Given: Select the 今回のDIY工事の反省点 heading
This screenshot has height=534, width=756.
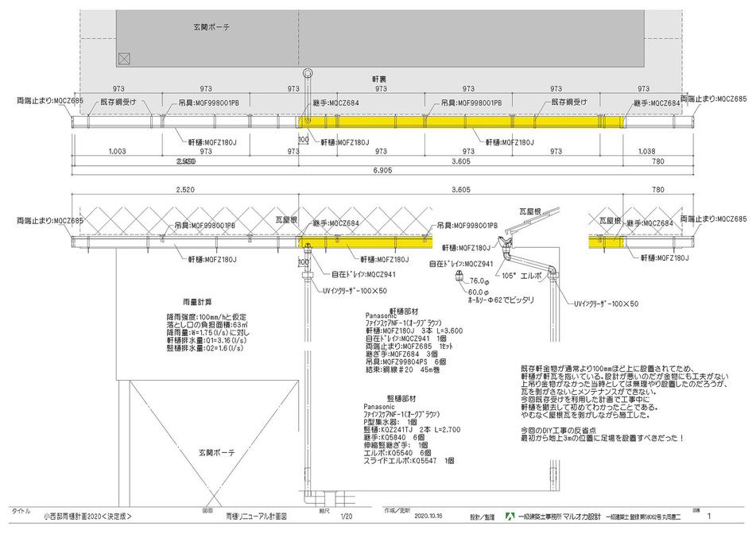Looking at the screenshot, I should point(558,431).
